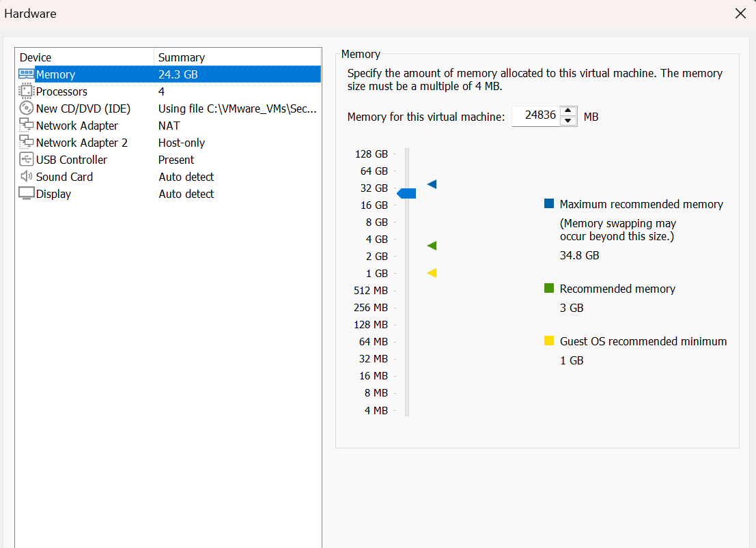Click the Memory device icon

pyautogui.click(x=26, y=74)
